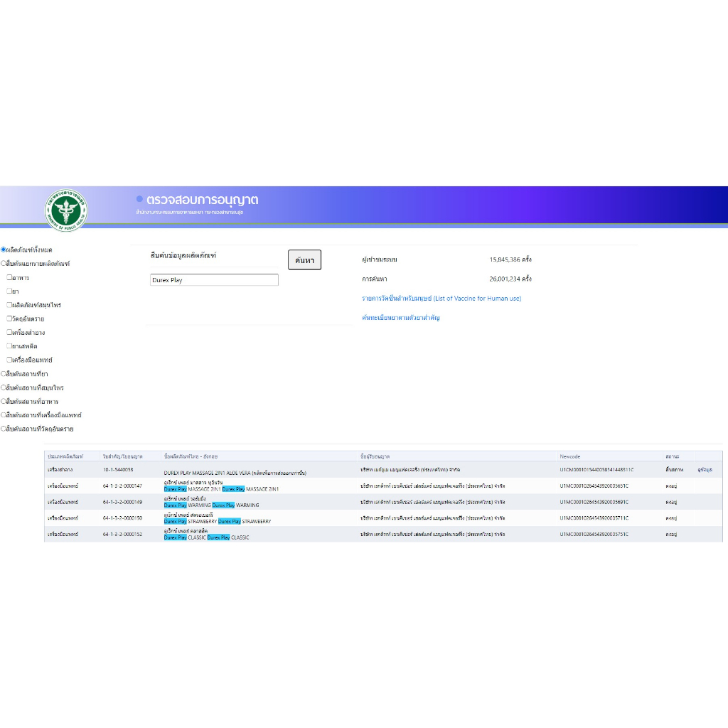728x728 pixels.
Task: Click the Durex Play CLASSIC product name
Action: (207, 537)
